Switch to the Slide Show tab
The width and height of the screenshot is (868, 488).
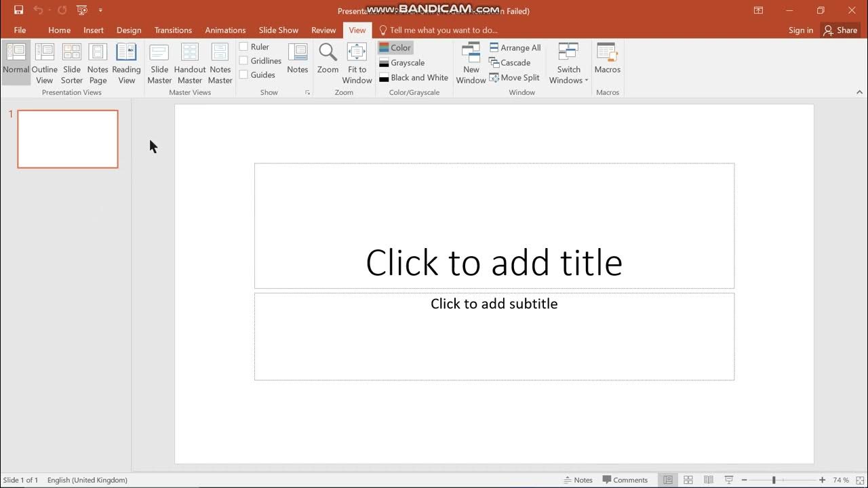[279, 30]
